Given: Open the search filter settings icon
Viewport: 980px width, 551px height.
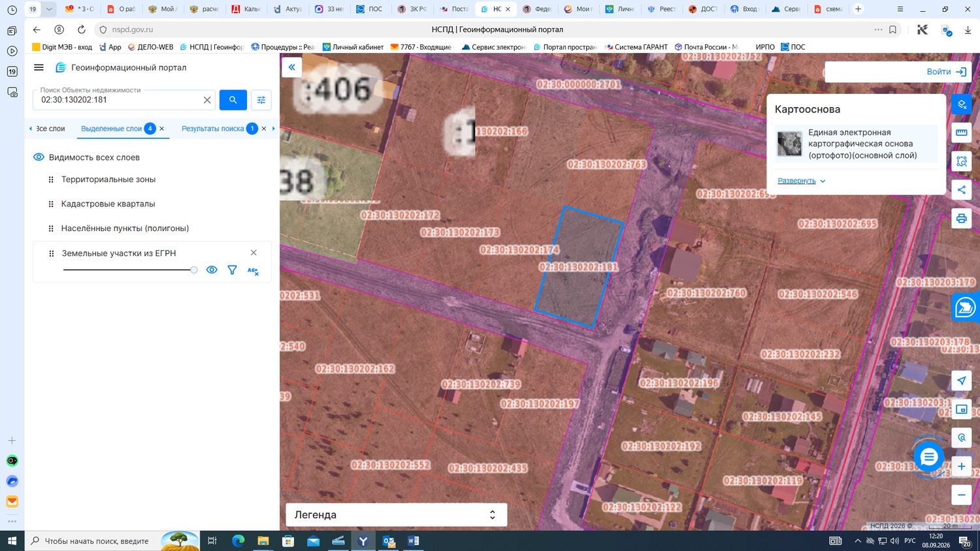Looking at the screenshot, I should tap(261, 100).
